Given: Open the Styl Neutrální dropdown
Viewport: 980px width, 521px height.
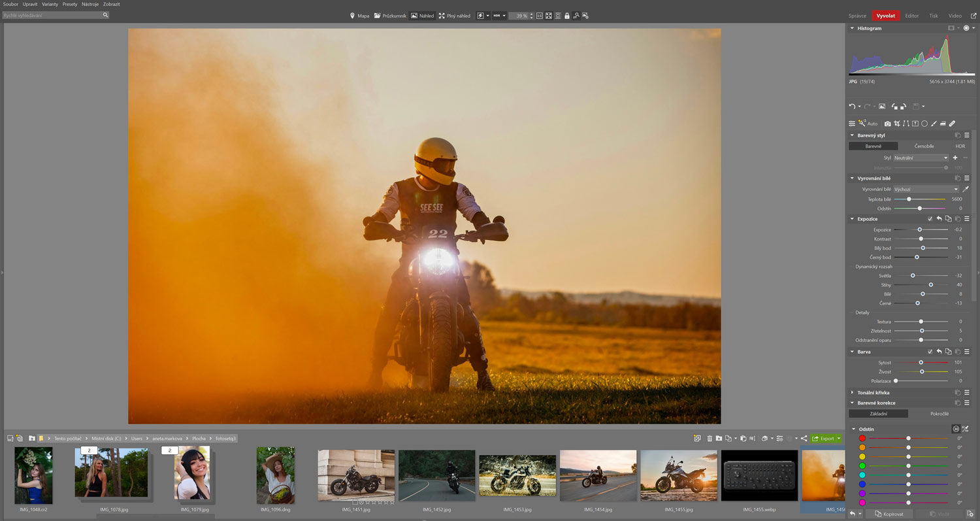Looking at the screenshot, I should (x=921, y=158).
